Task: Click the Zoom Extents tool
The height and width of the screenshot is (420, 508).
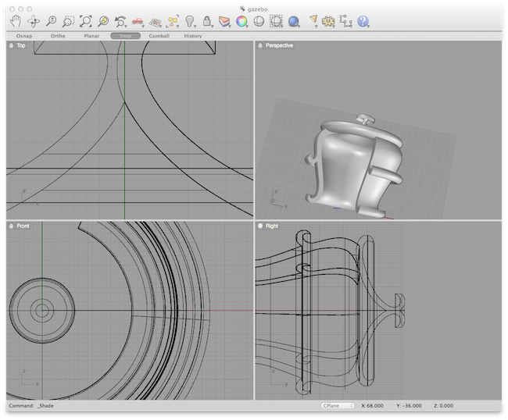Action: point(85,21)
